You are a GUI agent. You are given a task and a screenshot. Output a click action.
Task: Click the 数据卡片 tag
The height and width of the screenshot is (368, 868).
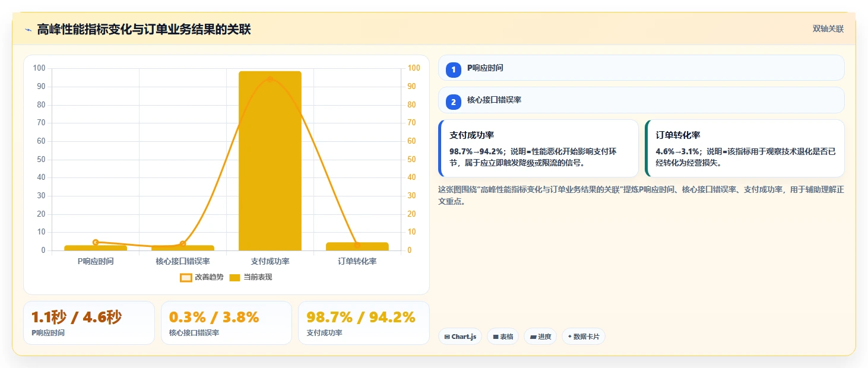click(x=584, y=337)
